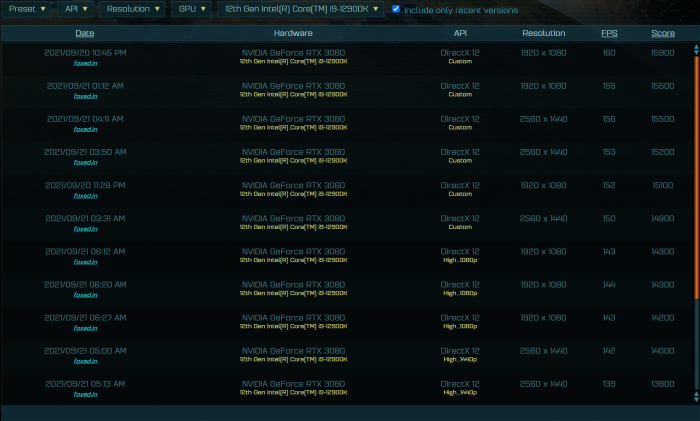Click score value 14000

click(662, 350)
